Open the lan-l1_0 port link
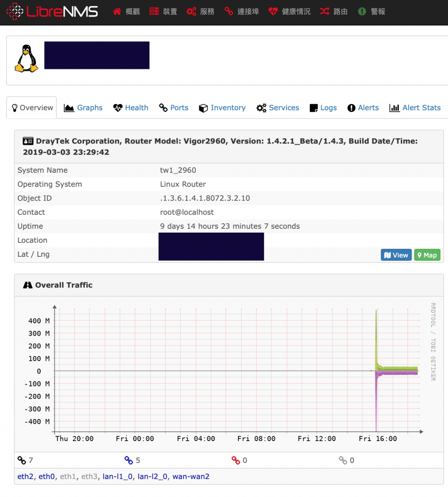 click(x=117, y=476)
